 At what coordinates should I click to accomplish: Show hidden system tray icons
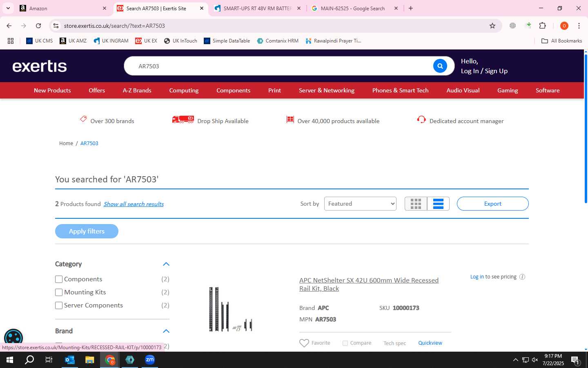point(515,360)
